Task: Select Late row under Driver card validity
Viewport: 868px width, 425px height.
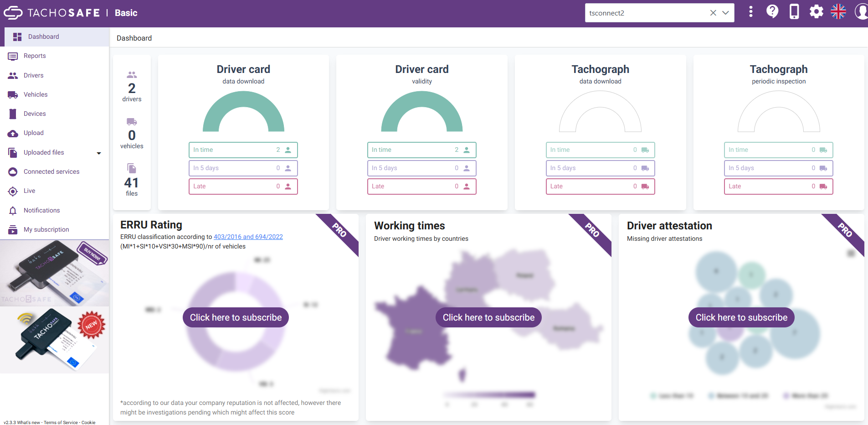Action: point(422,187)
